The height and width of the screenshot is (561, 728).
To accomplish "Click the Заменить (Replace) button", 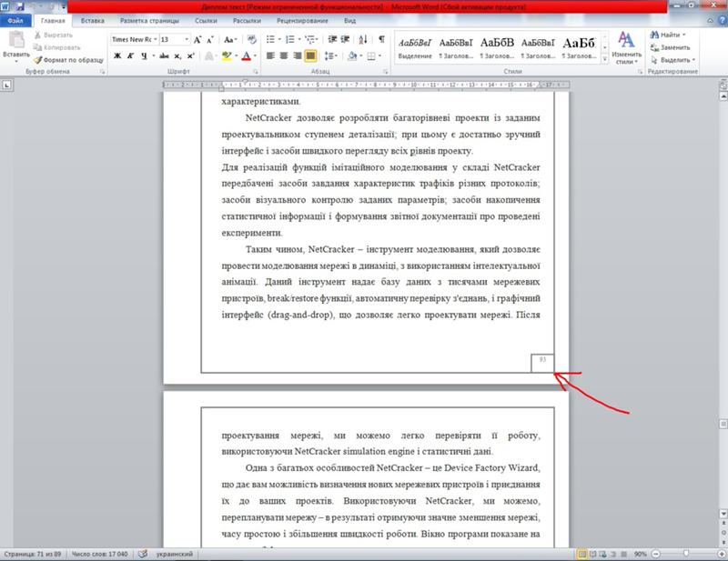I will [670, 47].
